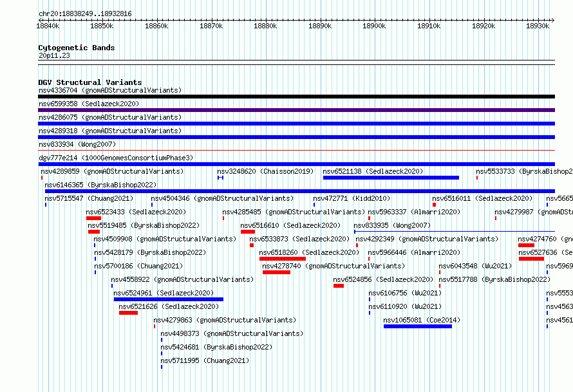Open nsv6521626 Sedlazeck2020 label
This screenshot has height=392, width=573.
[x=169, y=306]
